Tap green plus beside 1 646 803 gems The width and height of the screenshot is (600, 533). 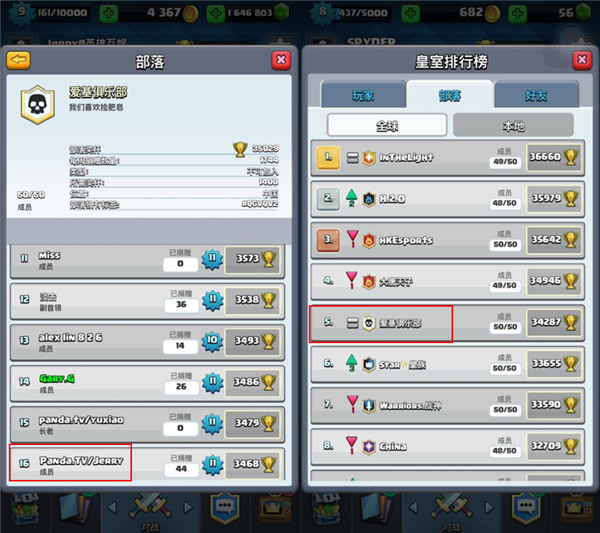click(x=215, y=13)
